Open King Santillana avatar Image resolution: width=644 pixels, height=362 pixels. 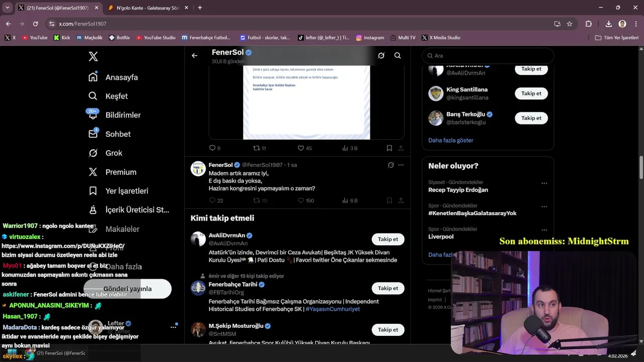pyautogui.click(x=436, y=94)
